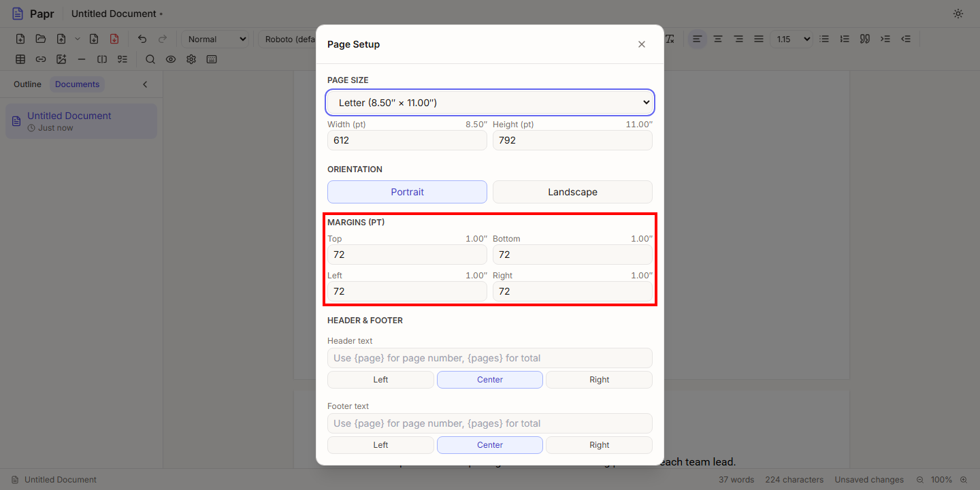Click the page Width (pt) field
980x490 pixels.
pyautogui.click(x=407, y=140)
